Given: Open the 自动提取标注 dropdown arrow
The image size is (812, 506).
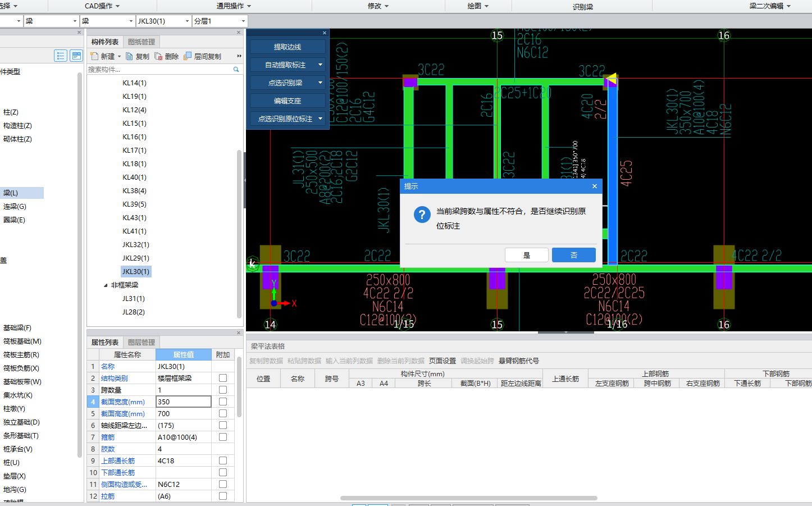Looking at the screenshot, I should (x=320, y=65).
